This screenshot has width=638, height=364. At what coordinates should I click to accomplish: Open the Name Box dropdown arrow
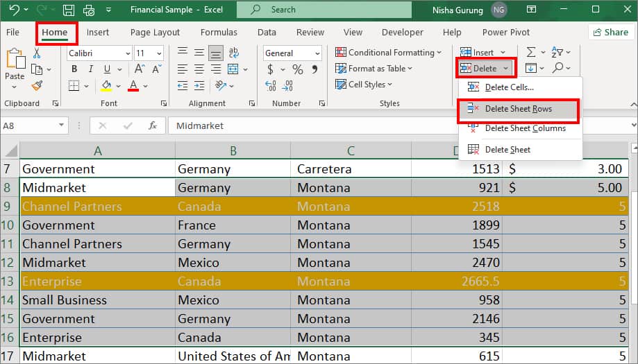point(61,125)
